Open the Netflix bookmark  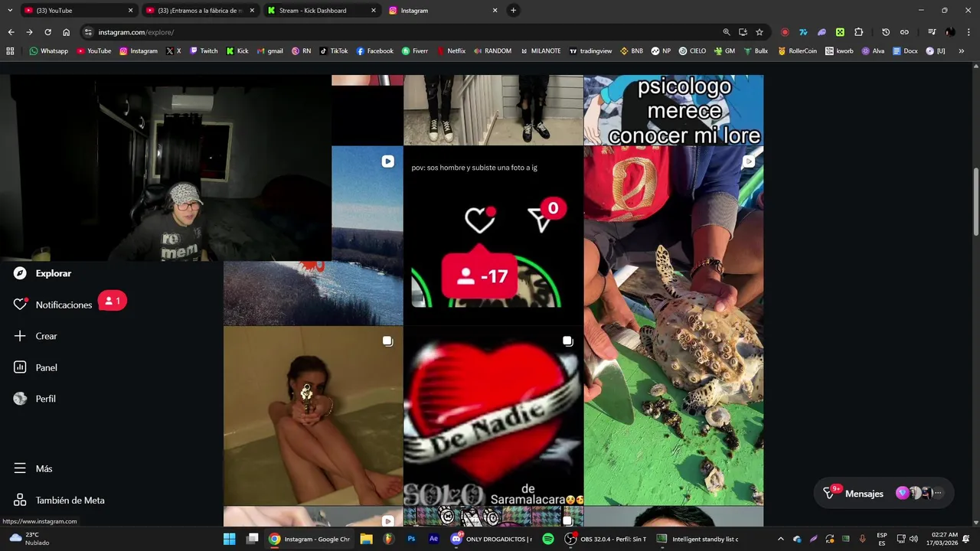[x=451, y=51]
